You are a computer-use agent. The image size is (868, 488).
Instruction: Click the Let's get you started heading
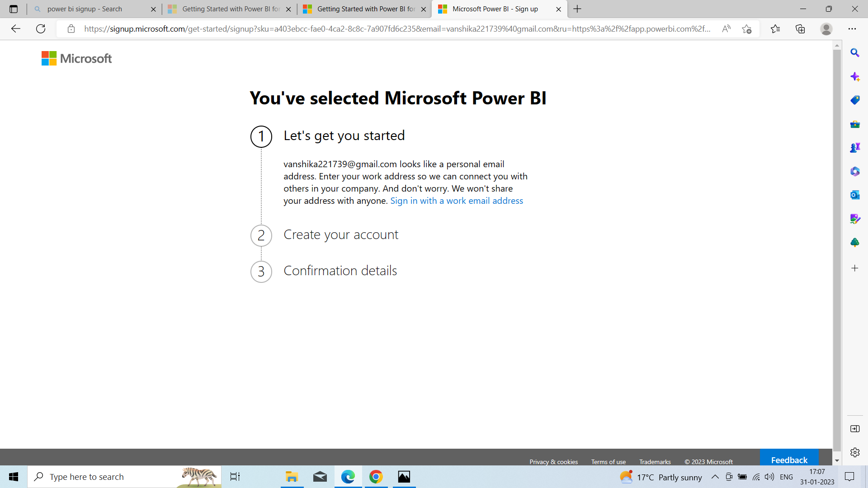coord(344,136)
